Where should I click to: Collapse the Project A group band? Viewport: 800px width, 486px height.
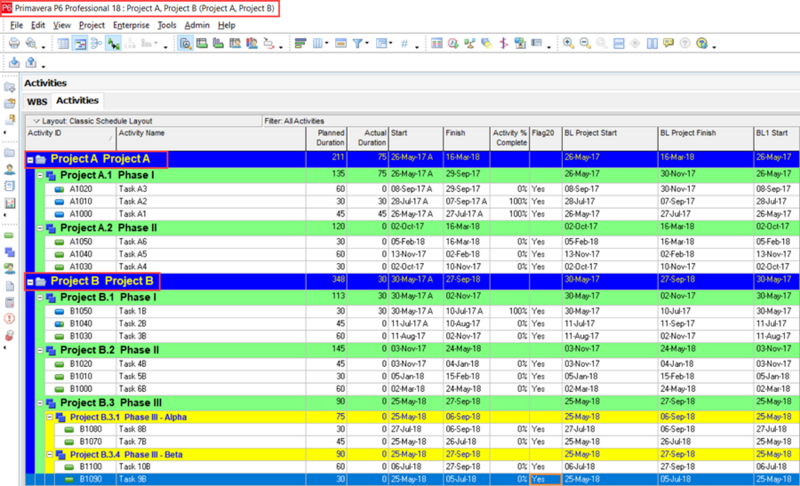tap(30, 160)
